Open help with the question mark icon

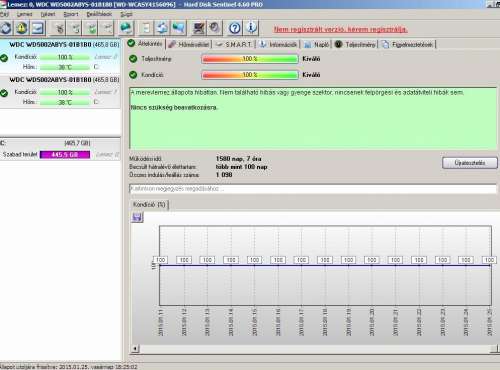point(235,28)
